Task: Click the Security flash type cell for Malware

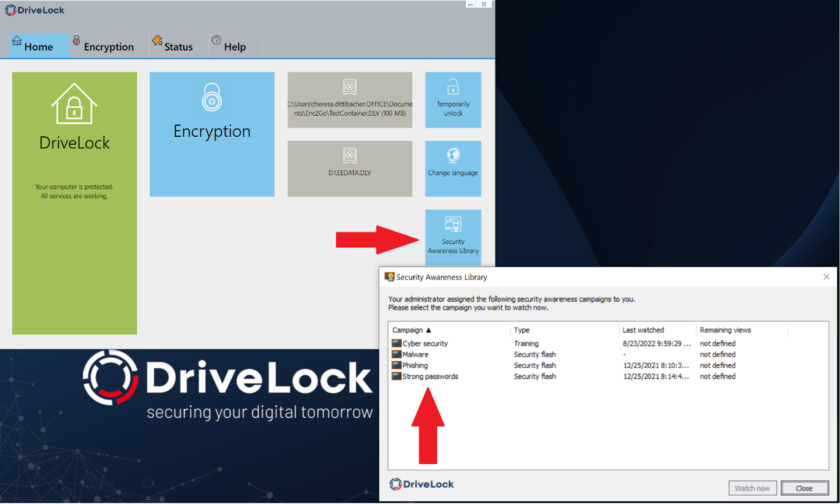Action: tap(535, 355)
